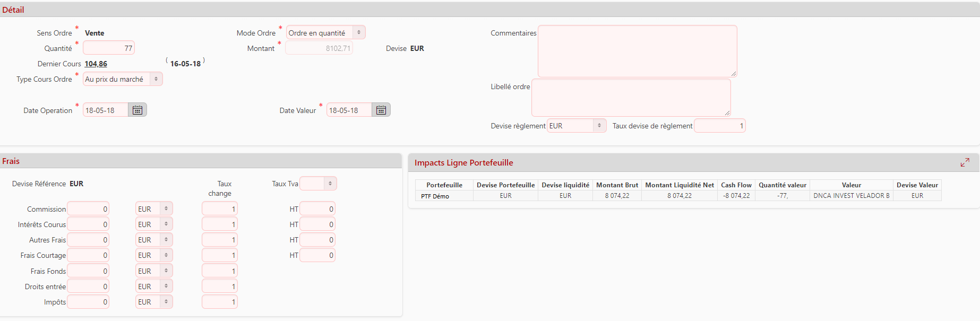Click the Commentaires text area
Screen dimensions: 980x321
click(x=637, y=51)
